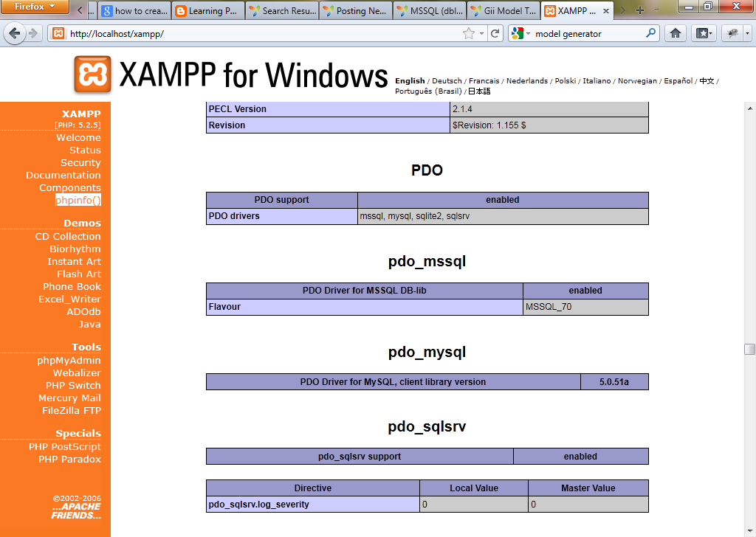Bookmark this page with the star icon
This screenshot has height=537, width=756.
[468, 33]
